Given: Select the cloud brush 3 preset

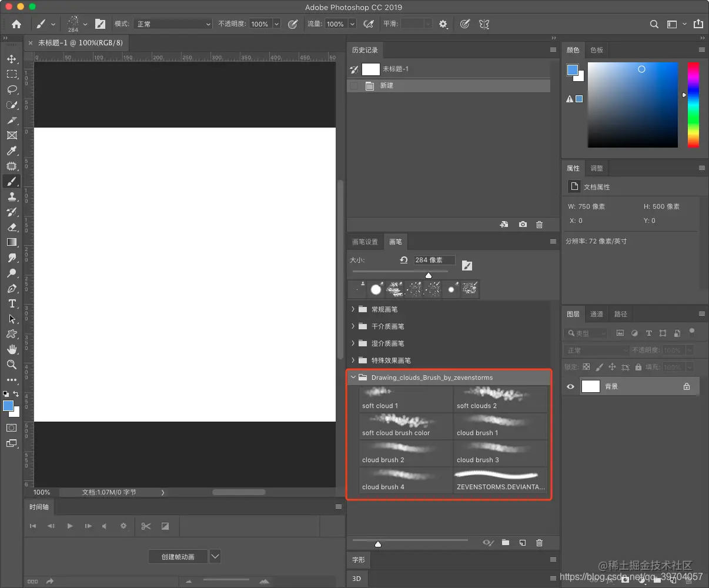Looking at the screenshot, I should [x=500, y=453].
